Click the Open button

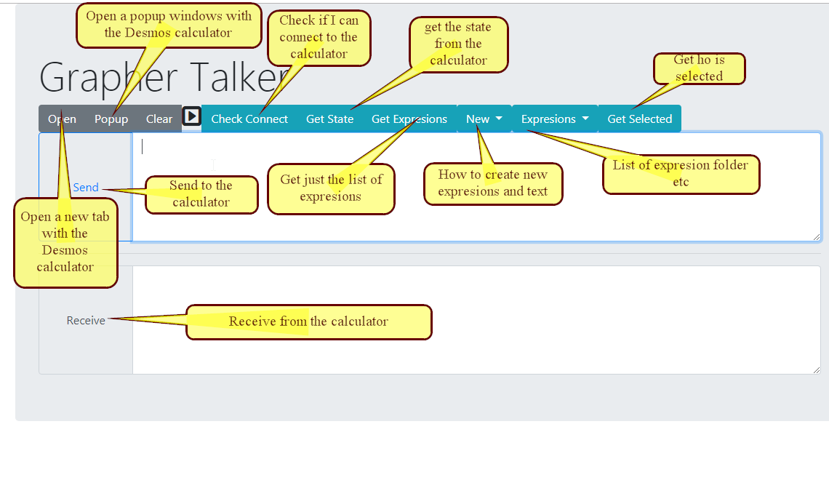point(62,119)
